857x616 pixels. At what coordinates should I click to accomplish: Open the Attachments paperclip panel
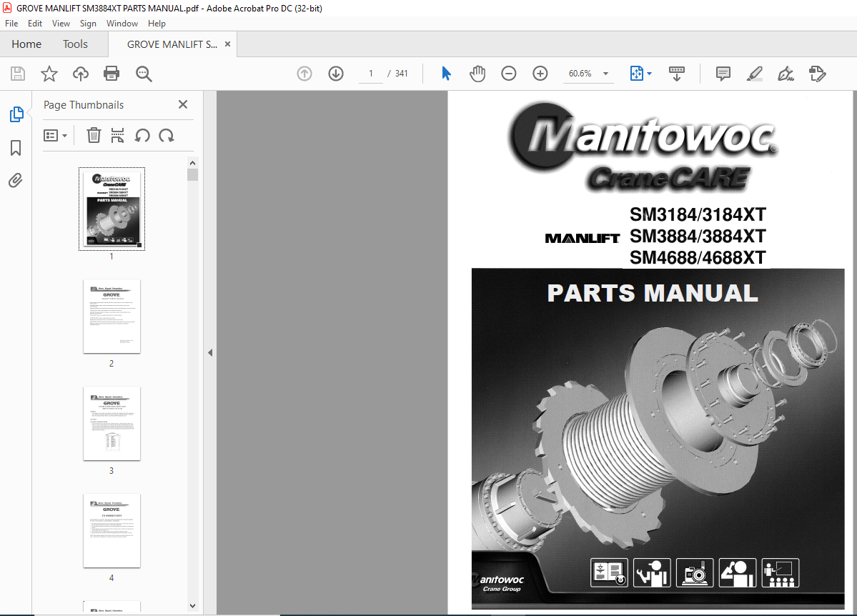pyautogui.click(x=15, y=180)
